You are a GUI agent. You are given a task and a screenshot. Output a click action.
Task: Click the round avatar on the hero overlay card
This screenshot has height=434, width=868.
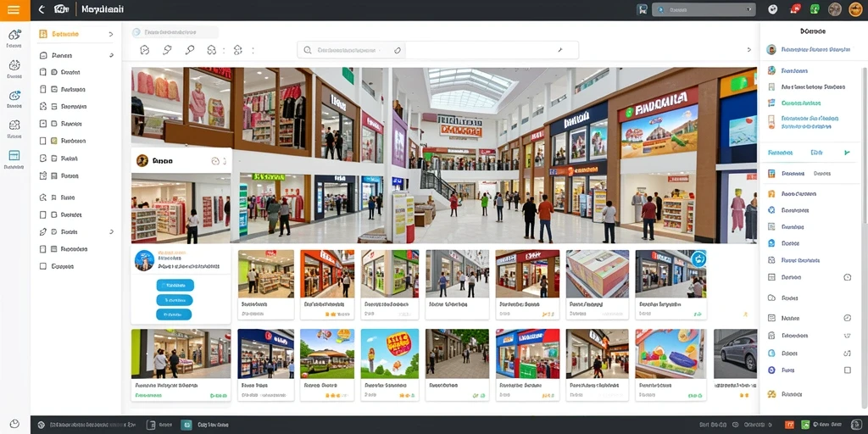(x=142, y=160)
